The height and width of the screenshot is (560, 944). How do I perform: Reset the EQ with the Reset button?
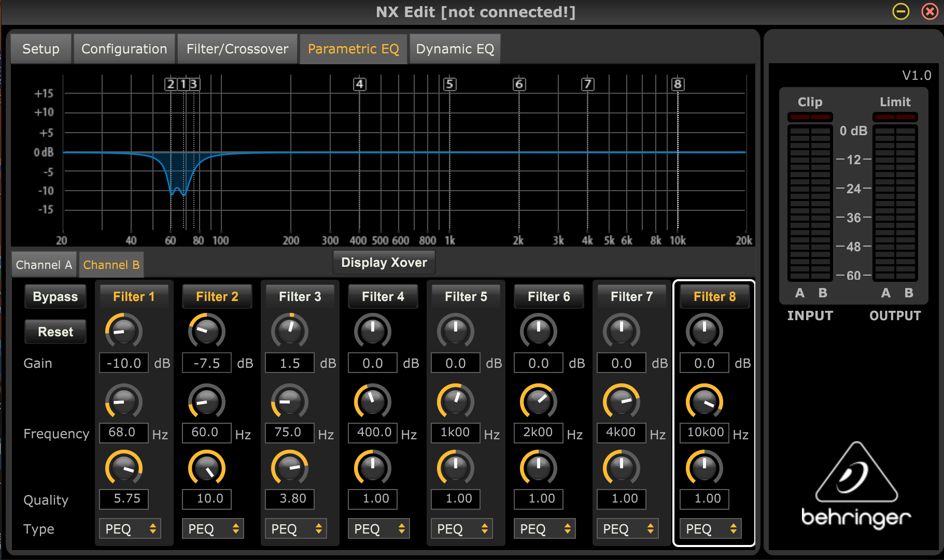pos(55,332)
